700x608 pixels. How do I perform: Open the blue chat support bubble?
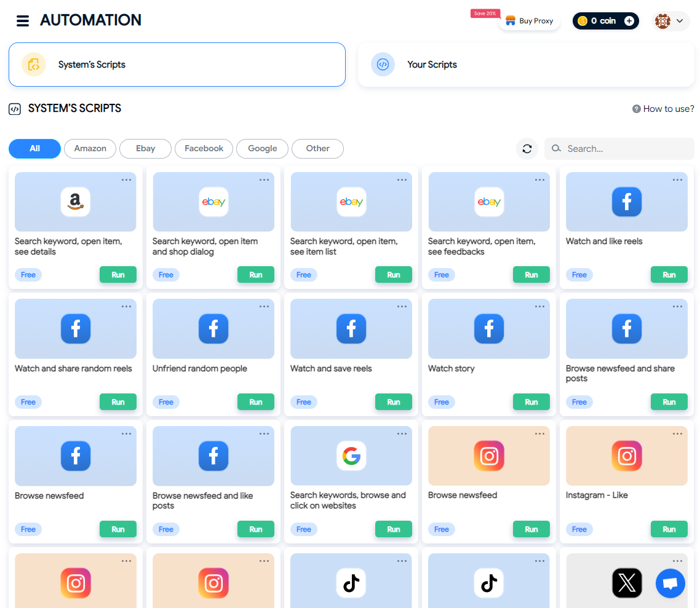(x=670, y=583)
